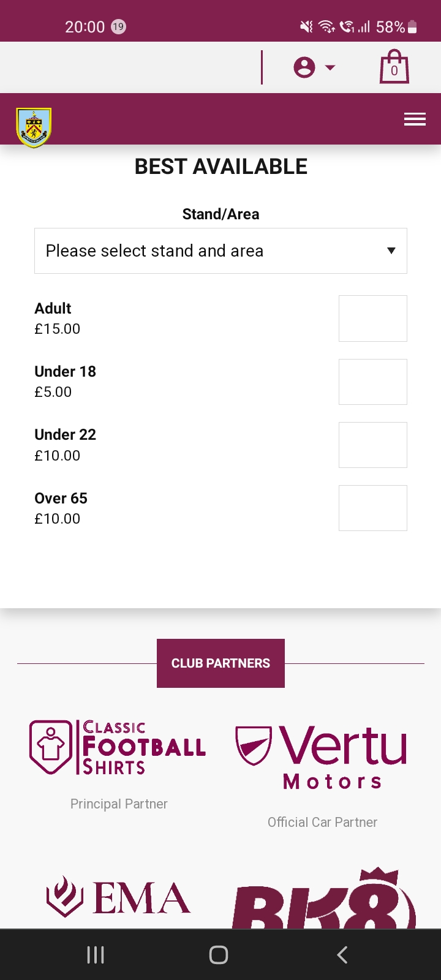
Task: Open the Classic Football Shirts partner logo
Action: [x=118, y=747]
